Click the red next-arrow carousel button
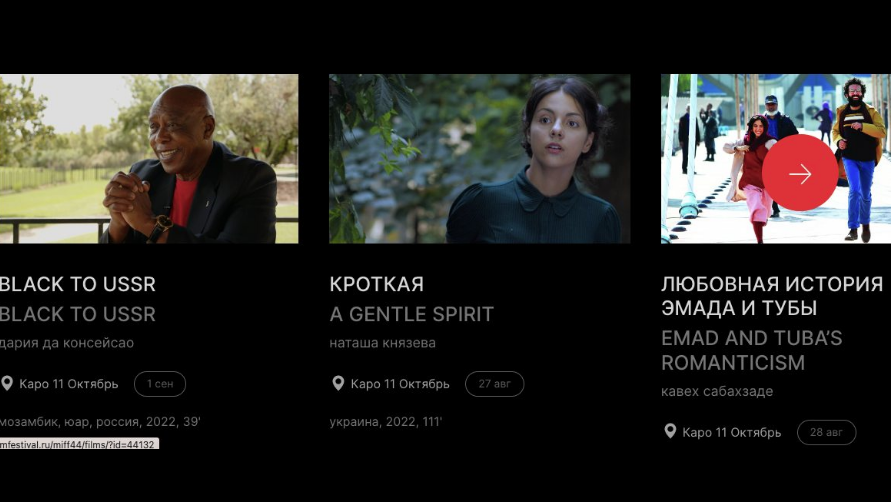 tap(800, 173)
